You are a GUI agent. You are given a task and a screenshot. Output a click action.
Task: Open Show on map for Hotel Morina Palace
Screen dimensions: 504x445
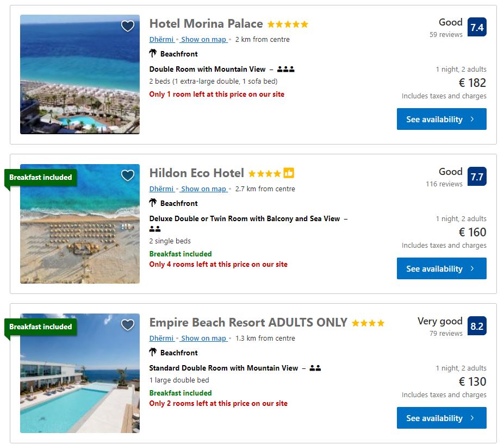point(203,39)
